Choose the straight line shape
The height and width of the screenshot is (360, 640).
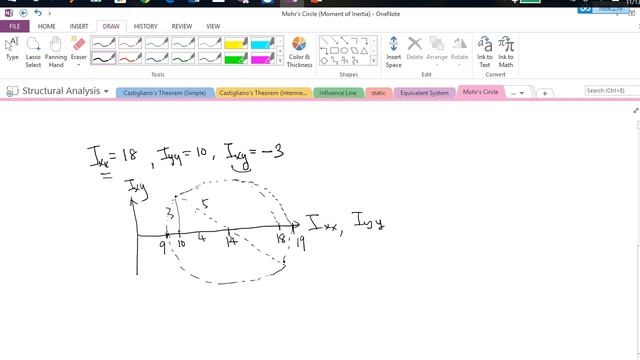coord(324,40)
